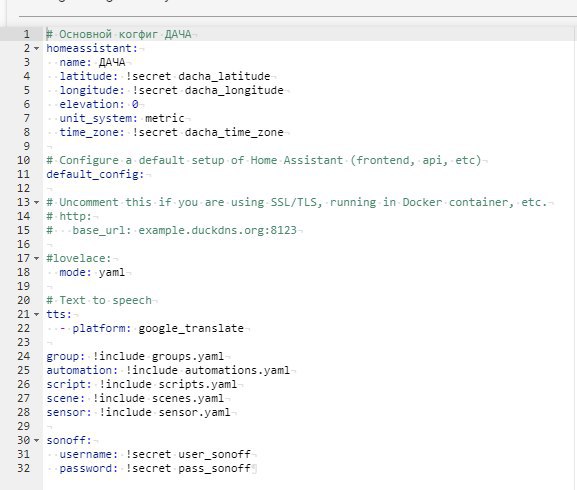Image resolution: width=577 pixels, height=490 pixels.
Task: Click the 'tts:' key
Action: (x=59, y=314)
